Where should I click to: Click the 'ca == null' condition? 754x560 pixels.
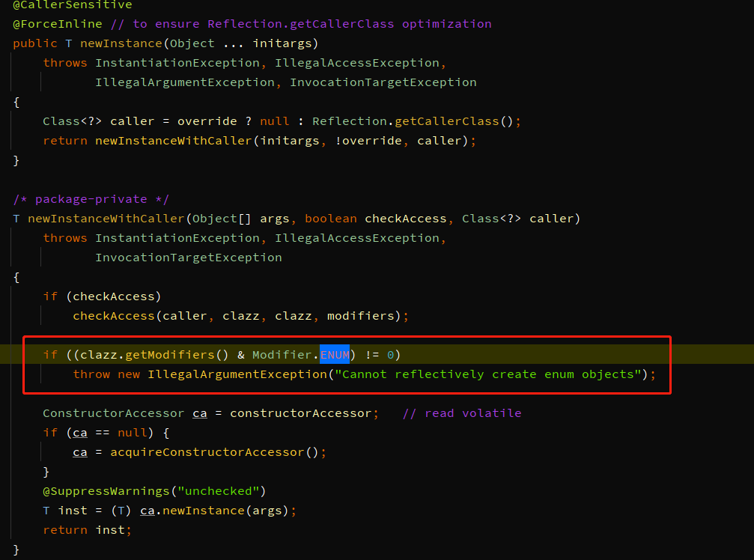(109, 433)
